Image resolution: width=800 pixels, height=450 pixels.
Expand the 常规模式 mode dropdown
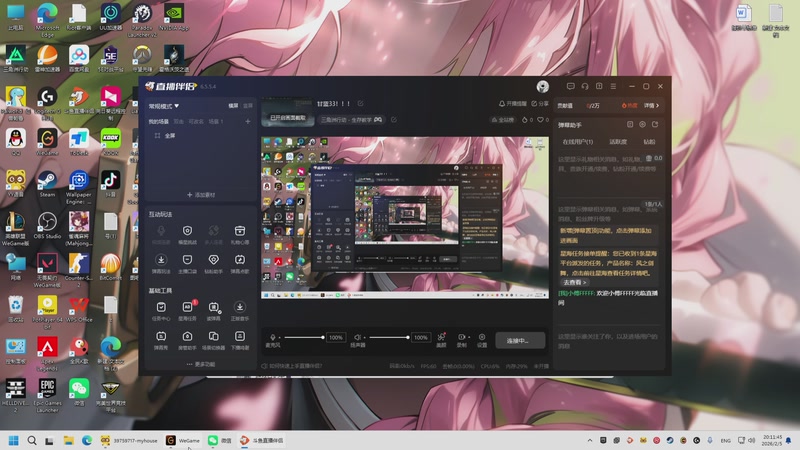(164, 106)
